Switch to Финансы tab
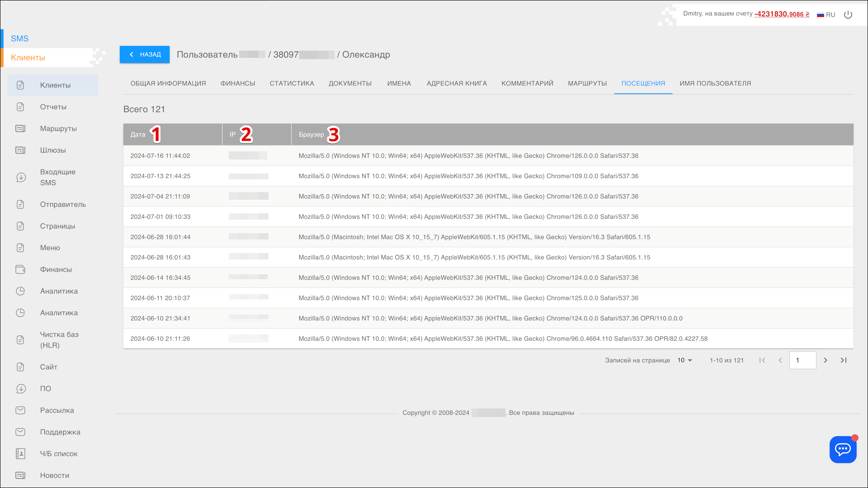Image resolution: width=868 pixels, height=488 pixels. (x=238, y=84)
